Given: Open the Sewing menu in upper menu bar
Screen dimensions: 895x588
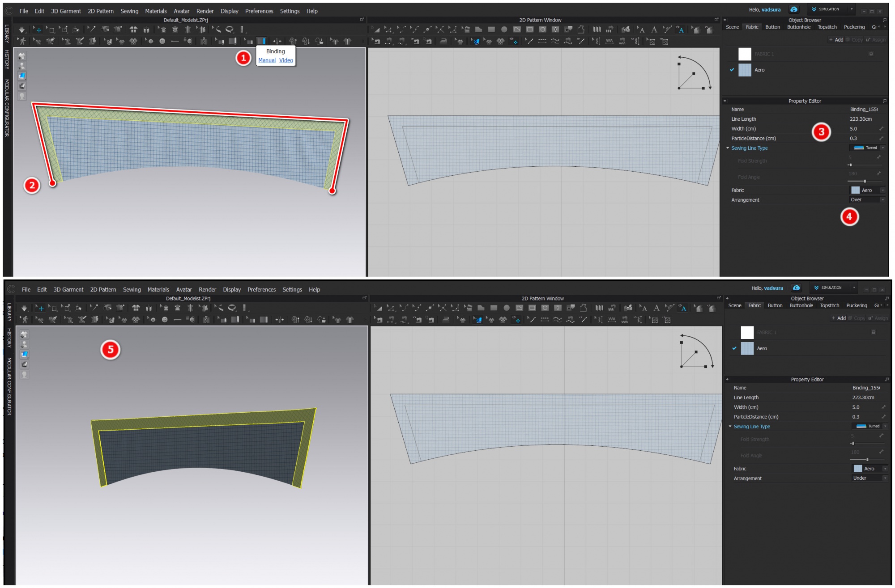Looking at the screenshot, I should coord(129,11).
